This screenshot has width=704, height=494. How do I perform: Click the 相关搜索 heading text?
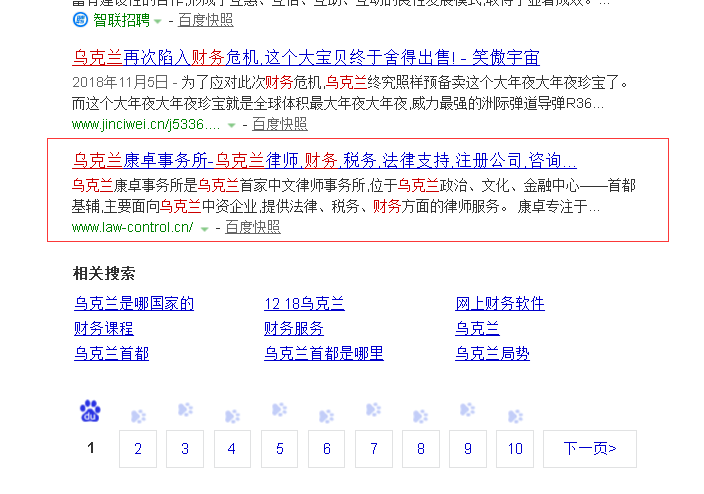(x=104, y=273)
